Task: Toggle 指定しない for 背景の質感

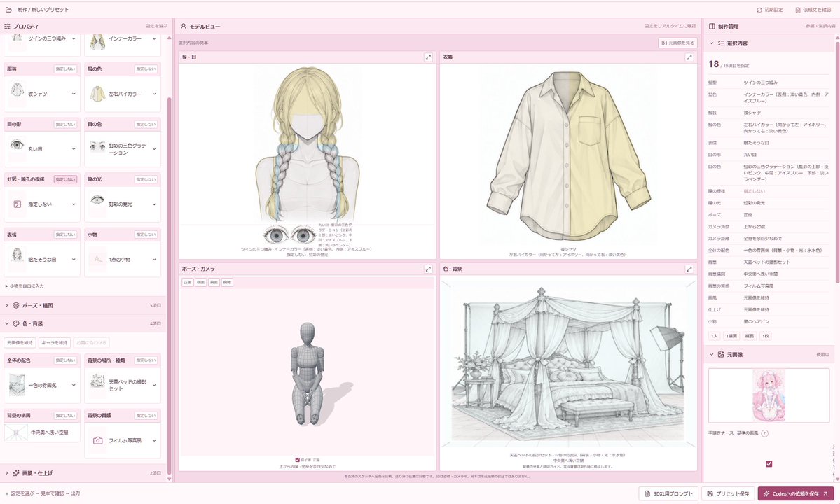Action: (x=146, y=416)
